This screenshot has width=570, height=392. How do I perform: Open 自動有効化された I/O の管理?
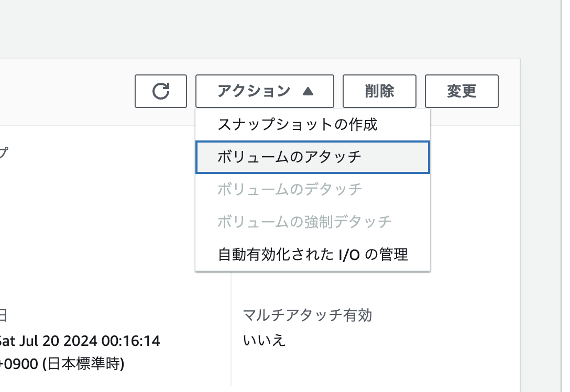tap(312, 255)
